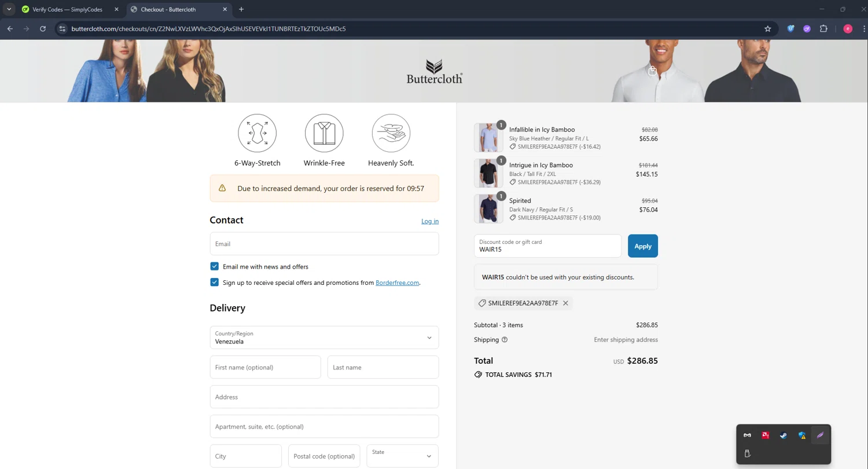Uncheck the Borderfree special offers sign-up checkbox
The height and width of the screenshot is (469, 868).
click(214, 282)
